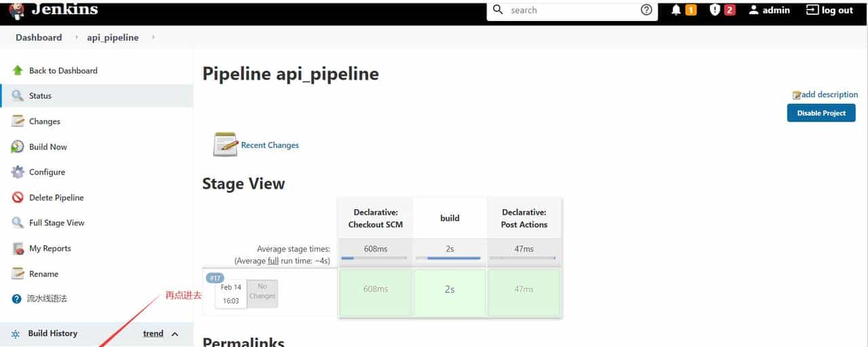868x347 pixels.
Task: Open search help question mark icon
Action: [646, 10]
